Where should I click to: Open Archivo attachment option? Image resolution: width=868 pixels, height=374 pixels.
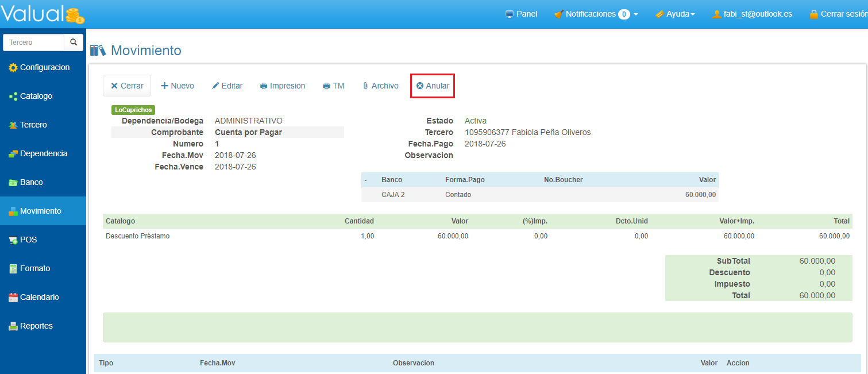[x=380, y=86]
